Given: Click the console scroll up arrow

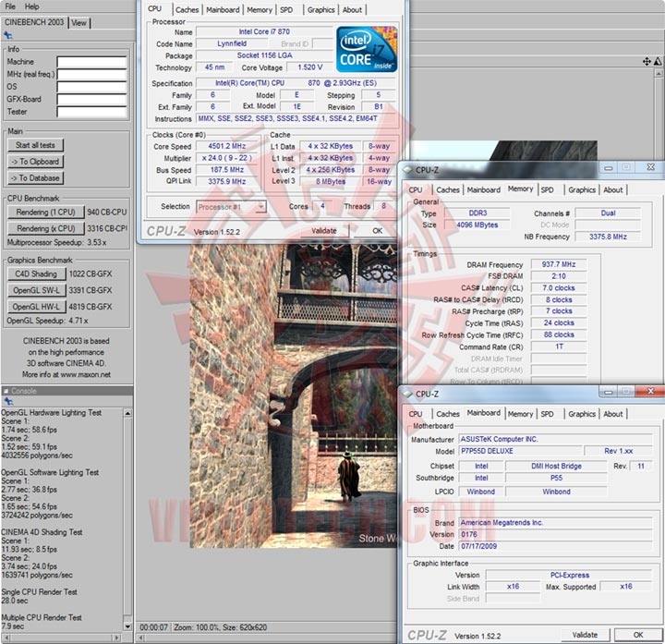Looking at the screenshot, I should [127, 413].
